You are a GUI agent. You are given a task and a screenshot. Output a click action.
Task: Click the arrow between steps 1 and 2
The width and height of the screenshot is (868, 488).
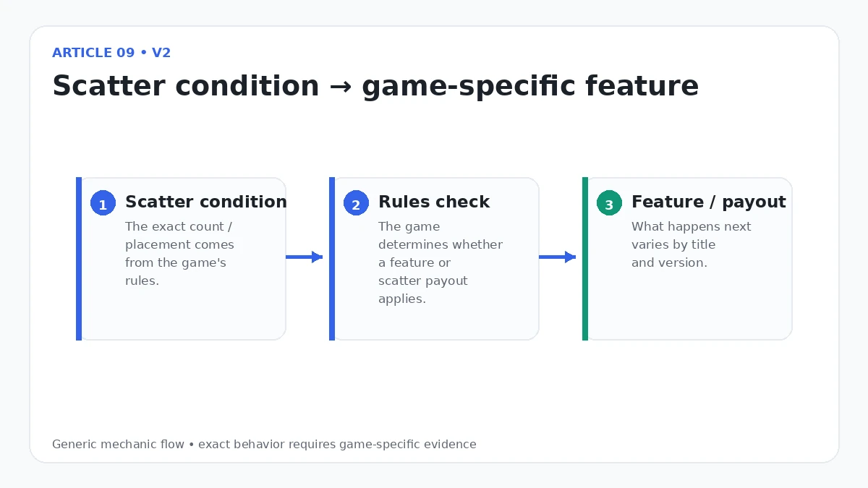click(x=304, y=257)
